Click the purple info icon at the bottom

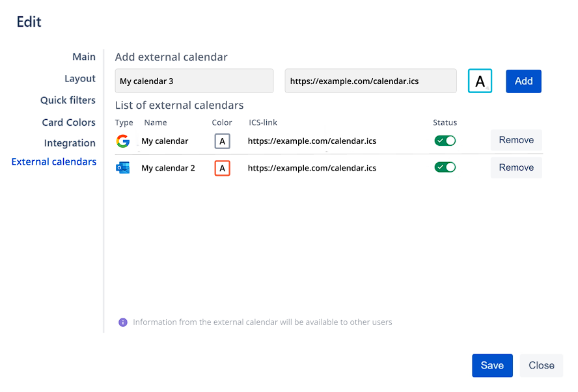[123, 322]
